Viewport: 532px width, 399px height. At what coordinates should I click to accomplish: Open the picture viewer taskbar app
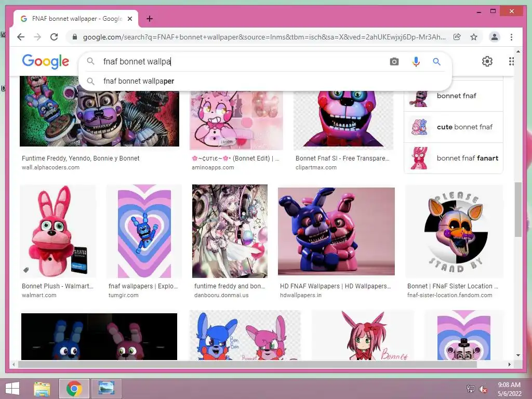click(x=106, y=389)
